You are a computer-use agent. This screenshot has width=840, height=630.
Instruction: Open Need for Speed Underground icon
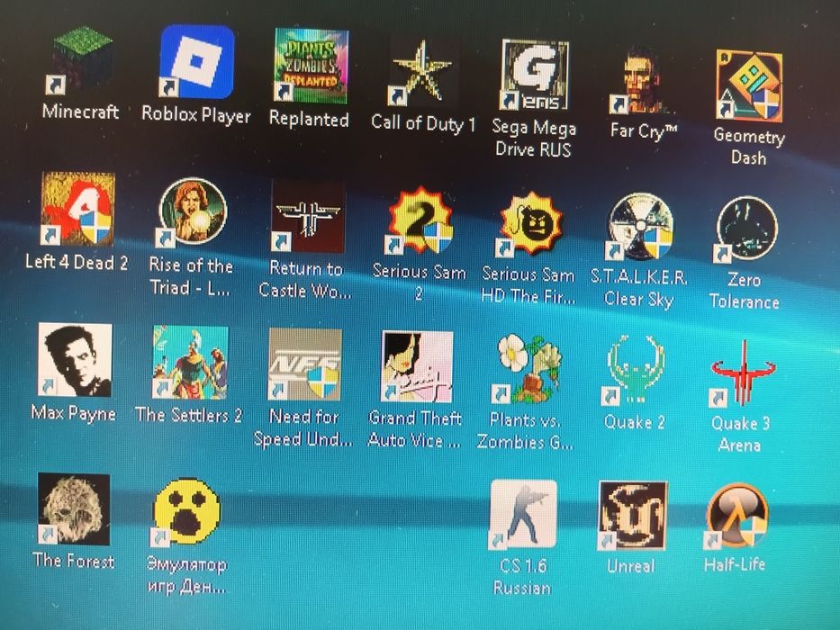pos(304,364)
